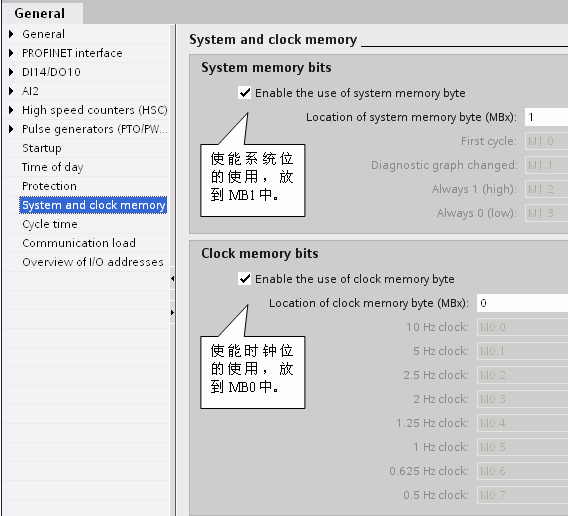Collapse navigation pane with left splitter arrow
This screenshot has width=568, height=516.
click(x=172, y=278)
